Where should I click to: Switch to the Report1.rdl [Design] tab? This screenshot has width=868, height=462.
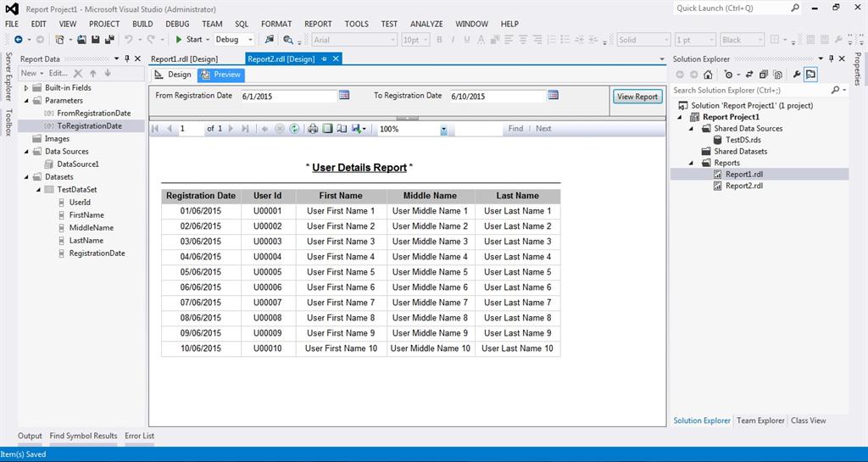(184, 59)
